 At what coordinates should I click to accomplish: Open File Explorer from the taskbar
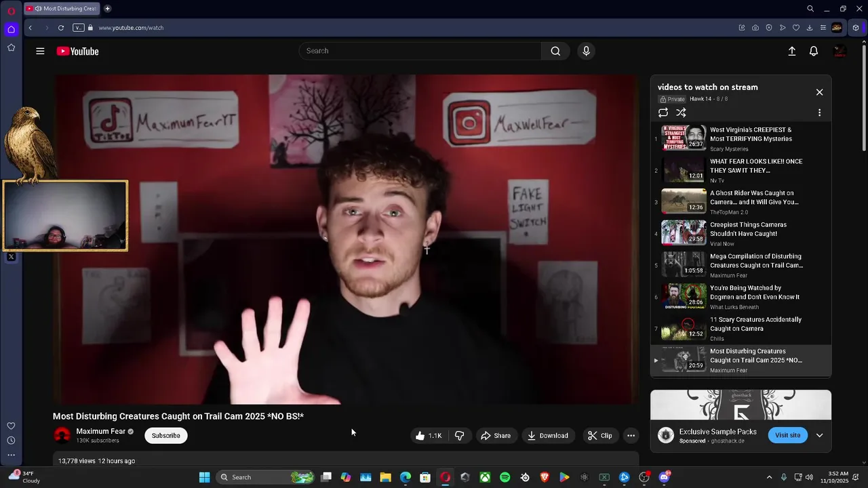point(385,477)
